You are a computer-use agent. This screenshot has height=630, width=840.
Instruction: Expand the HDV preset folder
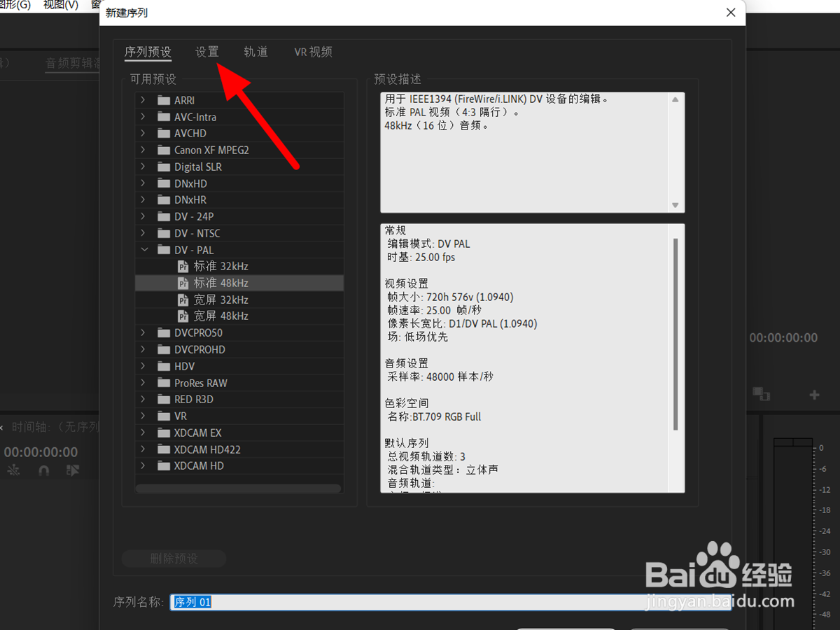[x=143, y=366]
